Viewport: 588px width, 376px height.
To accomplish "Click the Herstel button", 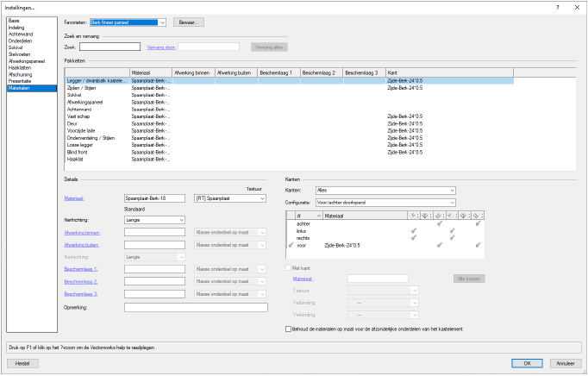I will click(x=22, y=363).
